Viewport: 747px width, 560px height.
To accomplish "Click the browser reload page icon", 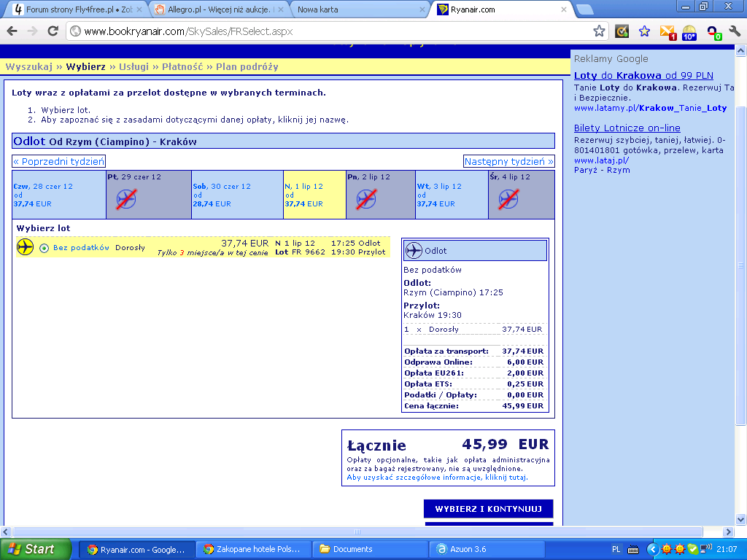I will [53, 31].
